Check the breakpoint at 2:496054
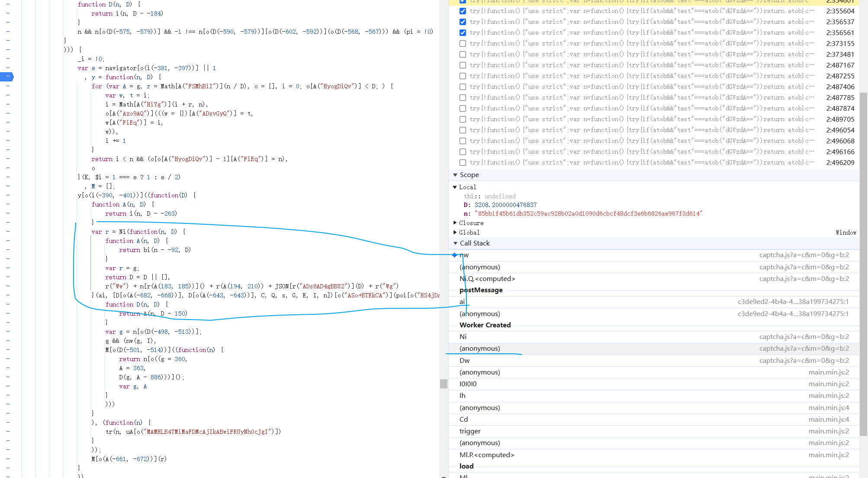 tap(463, 130)
